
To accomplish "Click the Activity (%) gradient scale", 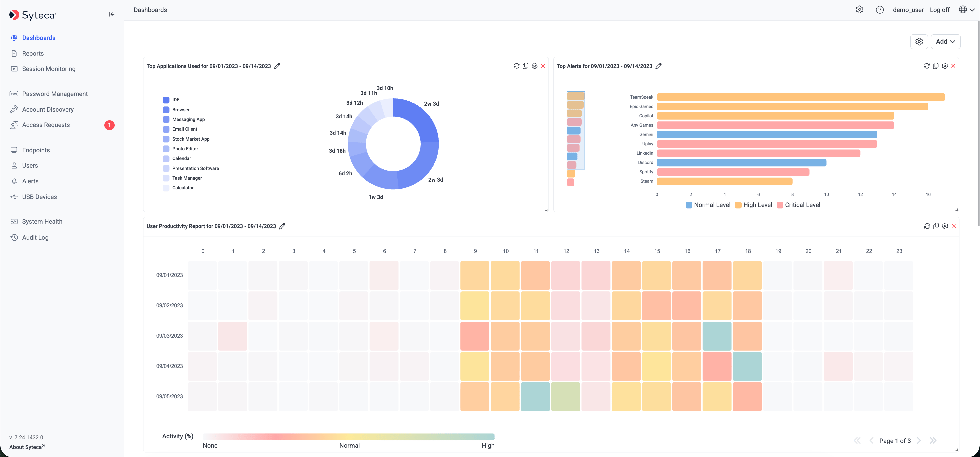I will [348, 436].
